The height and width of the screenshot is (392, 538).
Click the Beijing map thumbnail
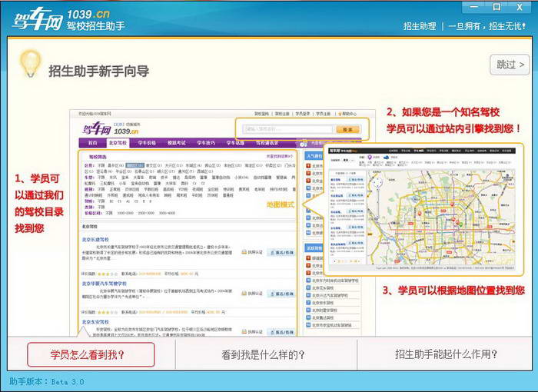click(421, 211)
